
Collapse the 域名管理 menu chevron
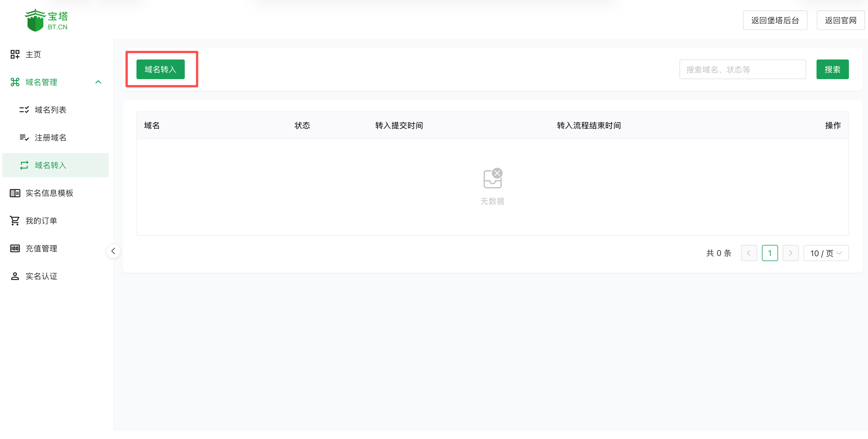98,82
